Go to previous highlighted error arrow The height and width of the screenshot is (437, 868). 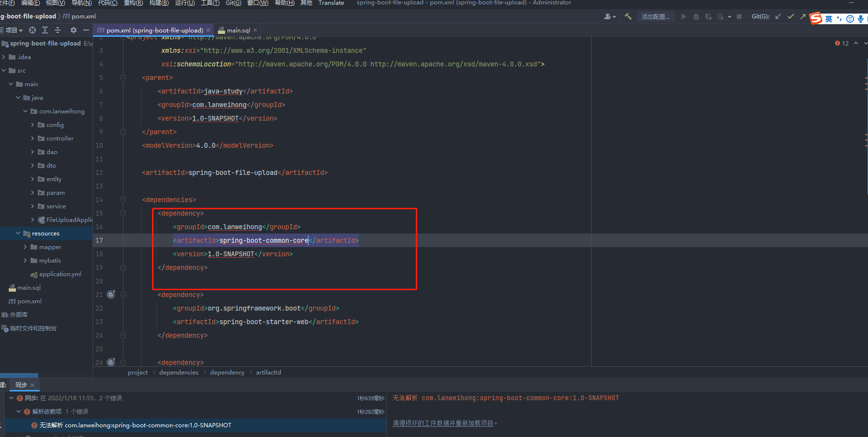coord(856,43)
